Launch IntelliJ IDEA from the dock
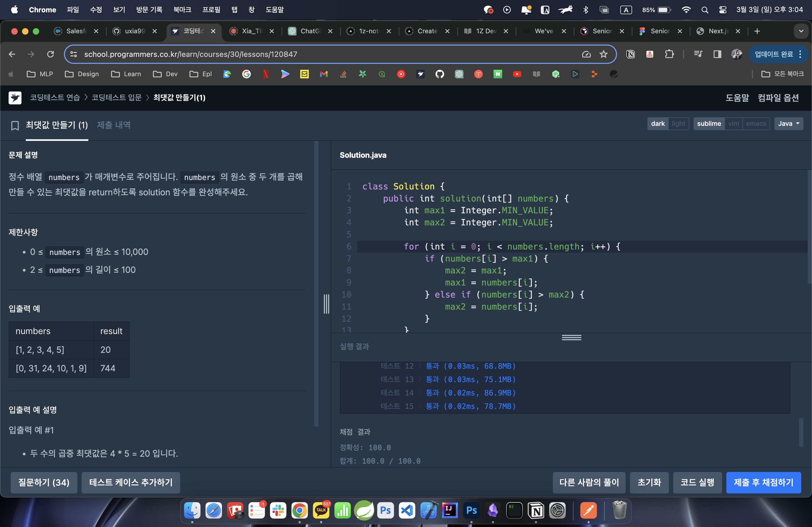The width and height of the screenshot is (812, 527). coord(450,510)
